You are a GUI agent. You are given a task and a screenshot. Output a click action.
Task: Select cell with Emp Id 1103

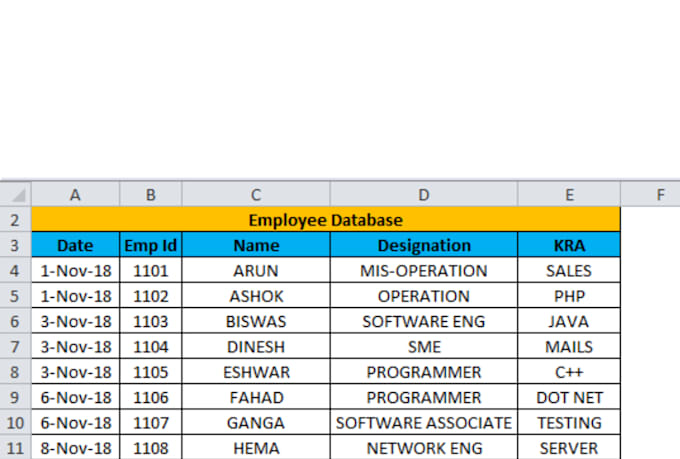coord(150,321)
